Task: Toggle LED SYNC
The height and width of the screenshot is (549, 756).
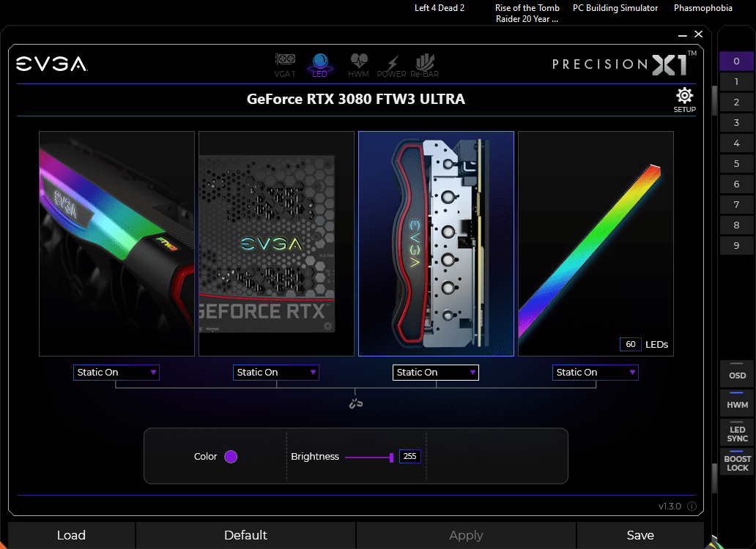Action: point(737,432)
